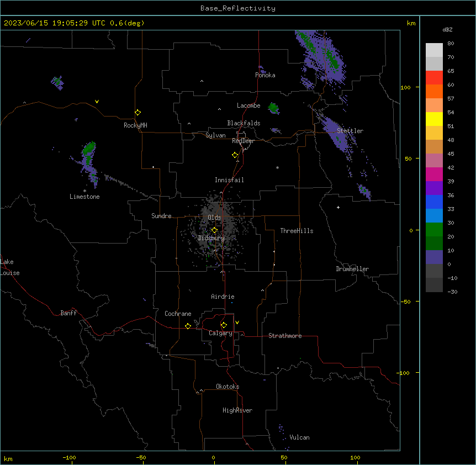
Task: Click the -100 tick on bottom axis
Action: (x=69, y=458)
